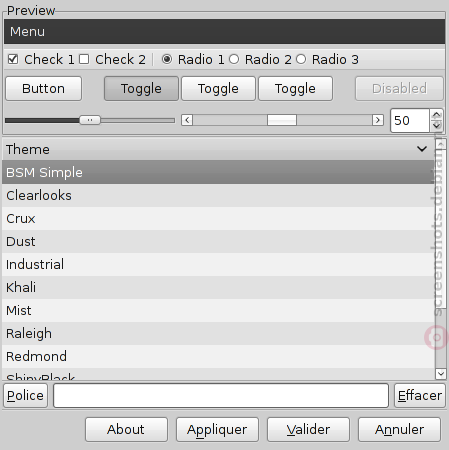Click the Theme column header sort chevron

[x=422, y=149]
